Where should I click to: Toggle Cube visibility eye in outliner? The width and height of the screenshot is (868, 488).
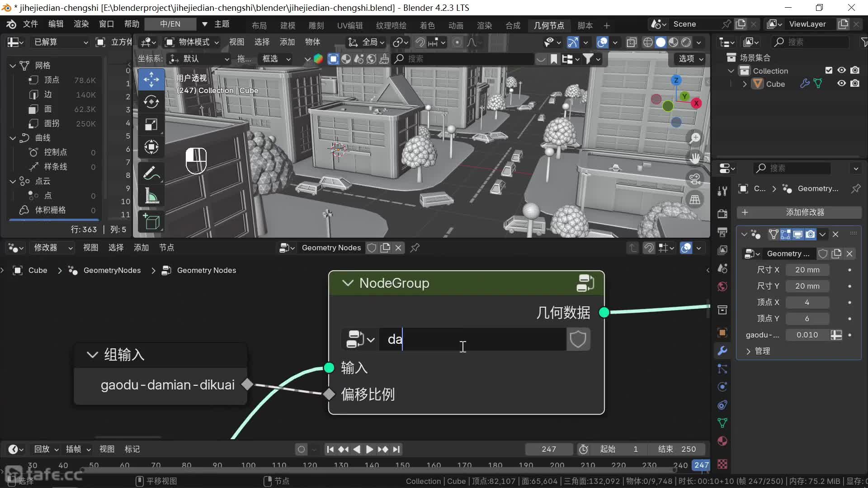coord(841,84)
